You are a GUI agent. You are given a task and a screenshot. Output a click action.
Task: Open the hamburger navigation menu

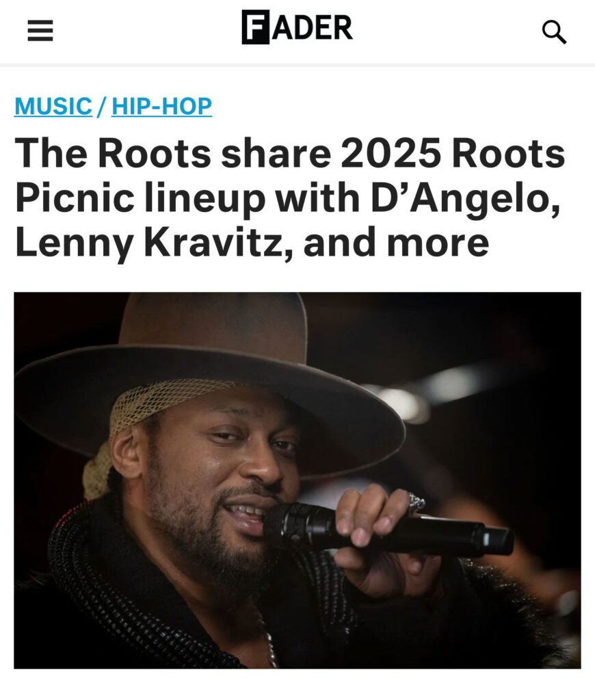tap(40, 30)
